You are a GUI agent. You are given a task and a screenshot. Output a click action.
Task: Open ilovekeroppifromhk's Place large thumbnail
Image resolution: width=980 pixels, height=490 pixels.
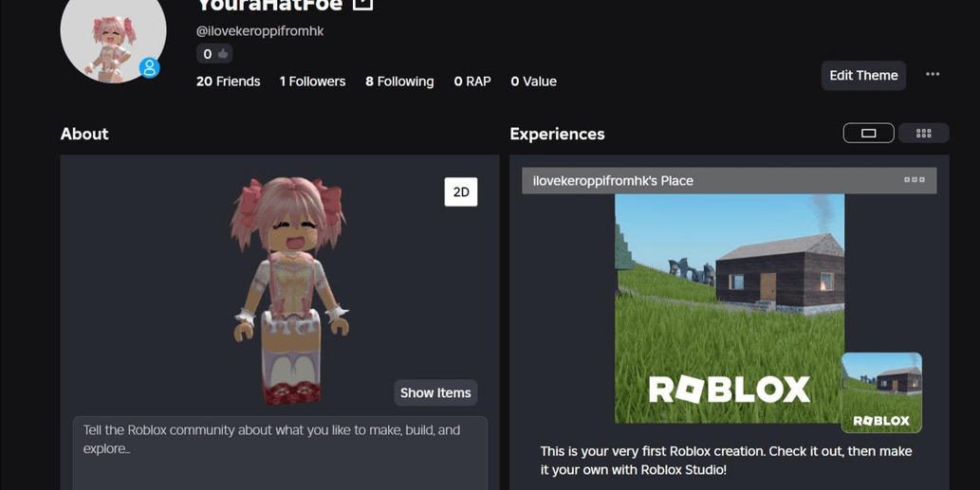pyautogui.click(x=730, y=308)
